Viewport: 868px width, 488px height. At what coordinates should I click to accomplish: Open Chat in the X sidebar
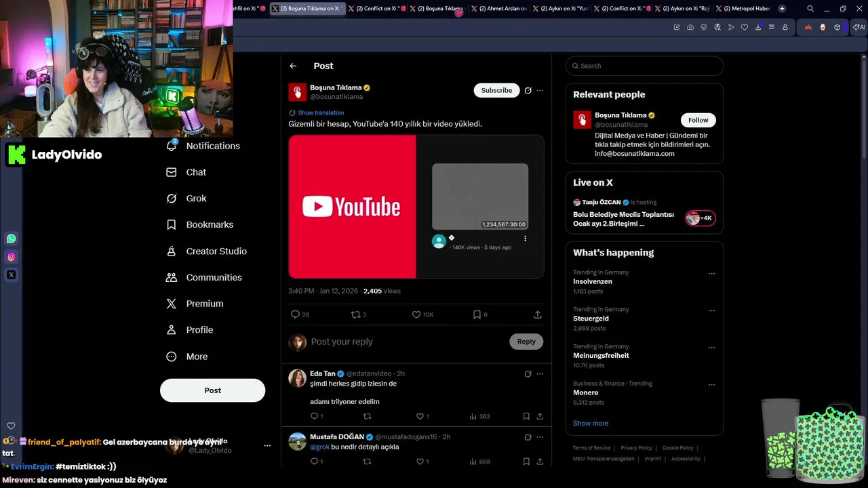pos(186,172)
